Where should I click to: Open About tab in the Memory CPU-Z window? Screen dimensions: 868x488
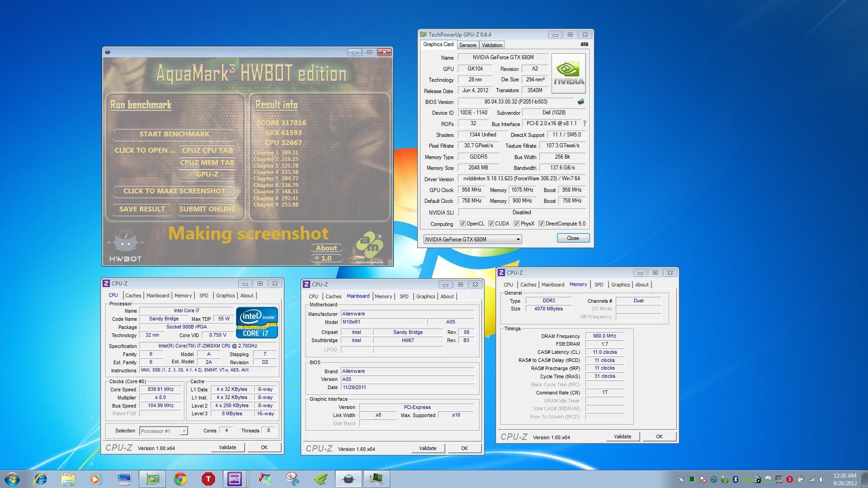(x=642, y=285)
